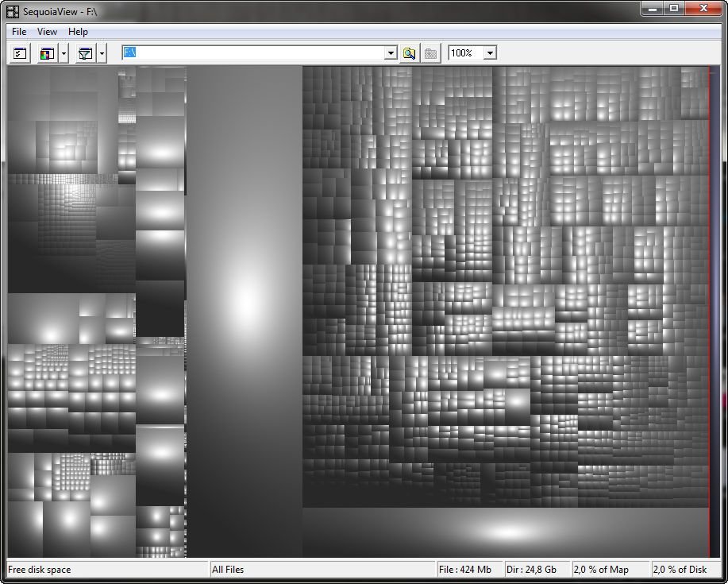This screenshot has width=728, height=584.
Task: Select the large tall file block in the treemap center
Action: (x=245, y=310)
